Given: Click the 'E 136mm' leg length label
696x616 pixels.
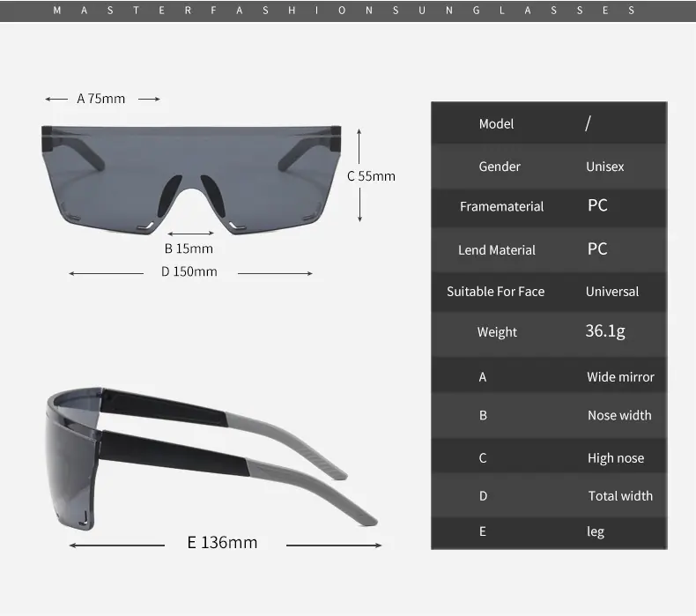Looking at the screenshot, I should pos(222,542).
